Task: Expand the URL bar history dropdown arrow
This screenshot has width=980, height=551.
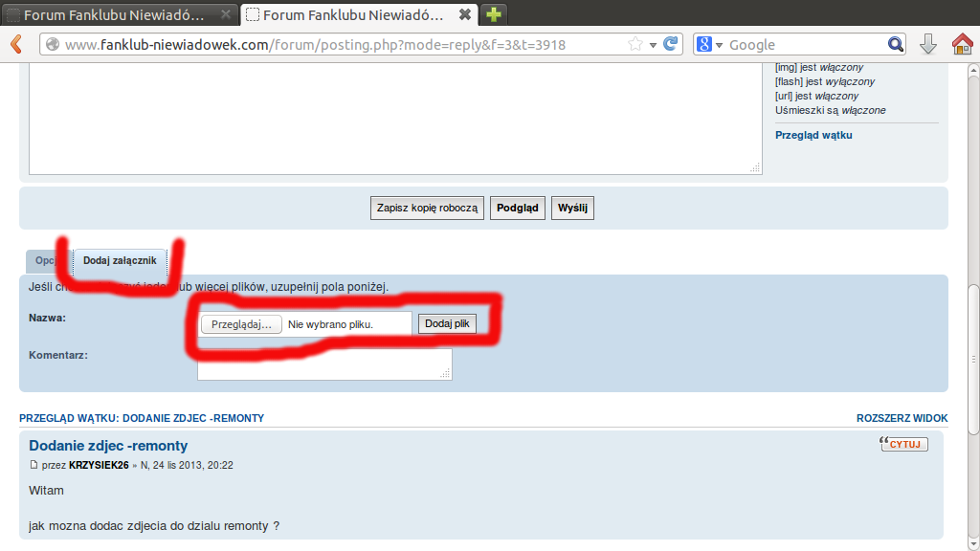Action: 653,45
